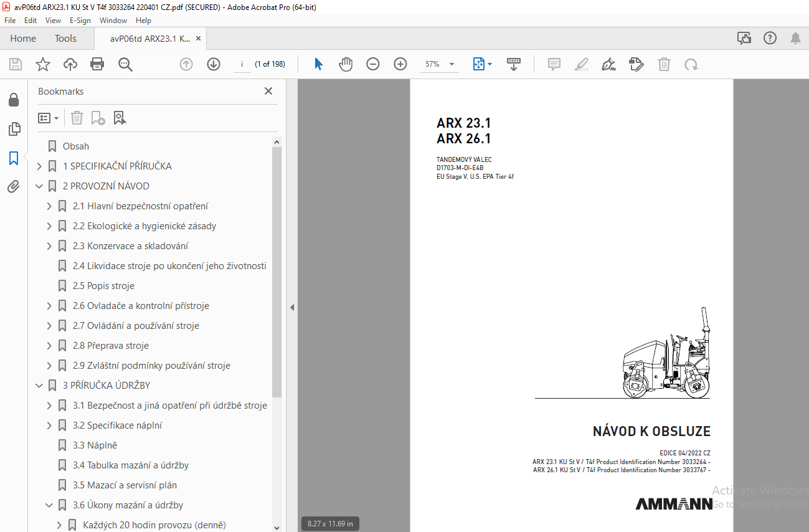The height and width of the screenshot is (532, 809).
Task: Open security lock panel in sidebar
Action: click(x=14, y=100)
